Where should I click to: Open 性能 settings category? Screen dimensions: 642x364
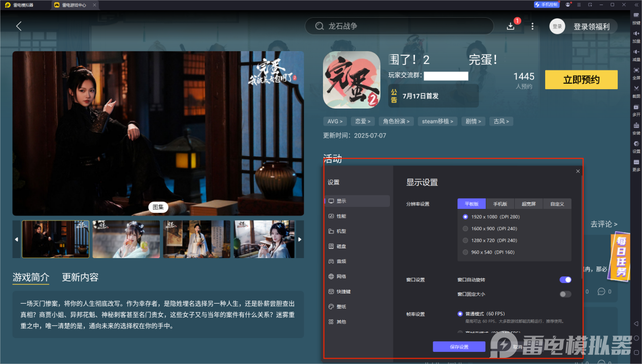357,216
